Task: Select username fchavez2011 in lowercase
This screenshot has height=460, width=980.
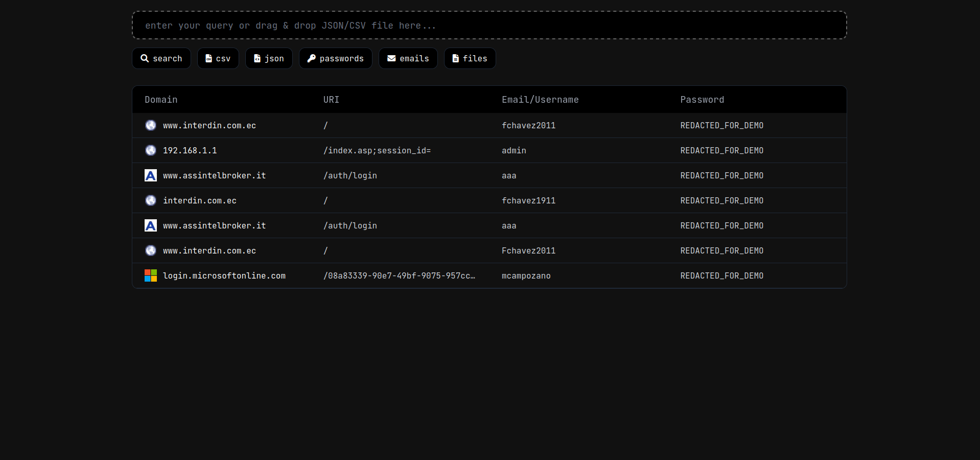Action: pyautogui.click(x=528, y=125)
